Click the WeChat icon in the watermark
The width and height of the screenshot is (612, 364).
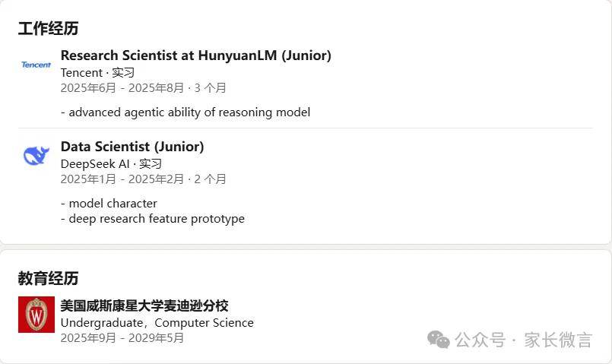click(x=439, y=340)
